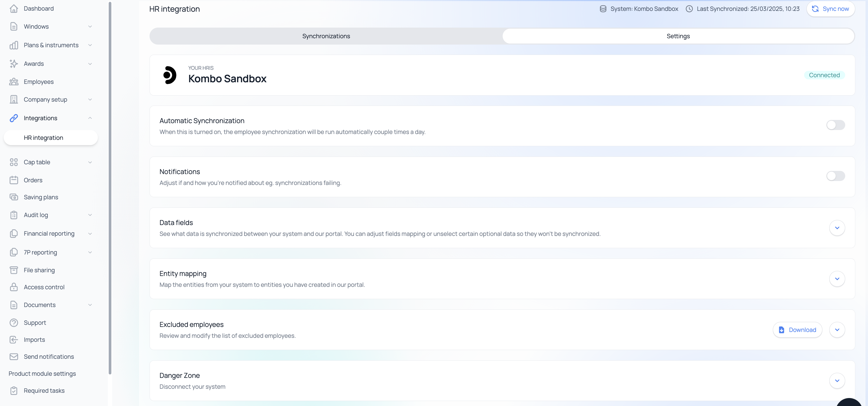Click the database icon beside System label

tap(603, 9)
